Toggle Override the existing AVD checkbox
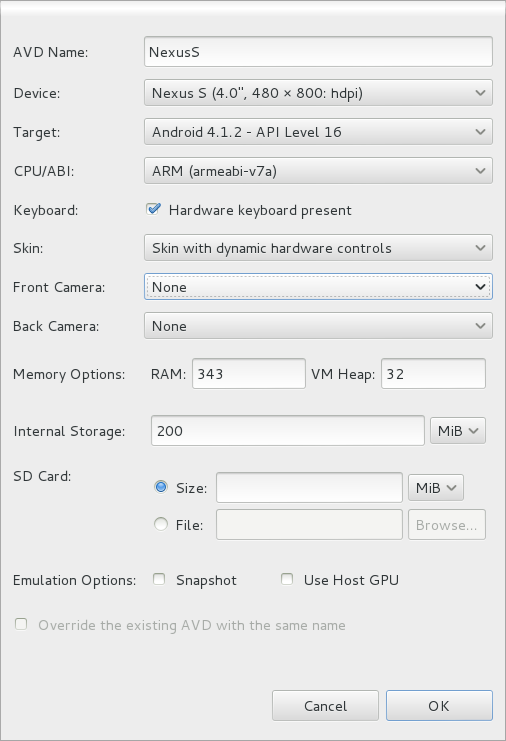 pyautogui.click(x=21, y=624)
